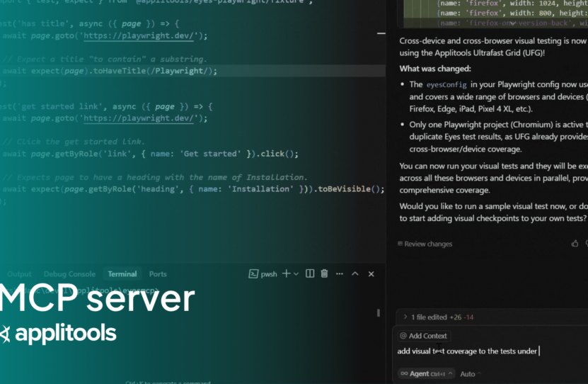Image resolution: width=588 pixels, height=384 pixels.
Task: Click the 'Expect a title' comment line
Action: (105, 60)
